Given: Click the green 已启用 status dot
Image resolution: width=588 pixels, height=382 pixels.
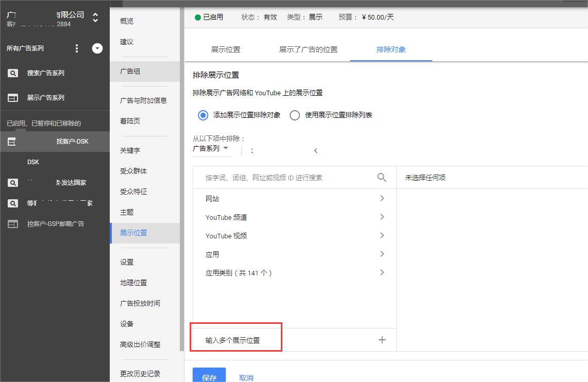Looking at the screenshot, I should pyautogui.click(x=198, y=16).
